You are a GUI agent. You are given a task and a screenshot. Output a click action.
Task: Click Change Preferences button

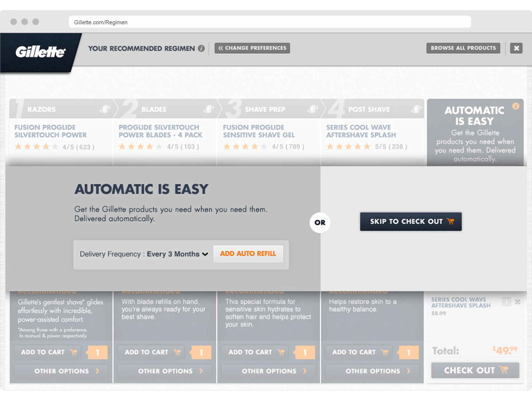coord(252,48)
